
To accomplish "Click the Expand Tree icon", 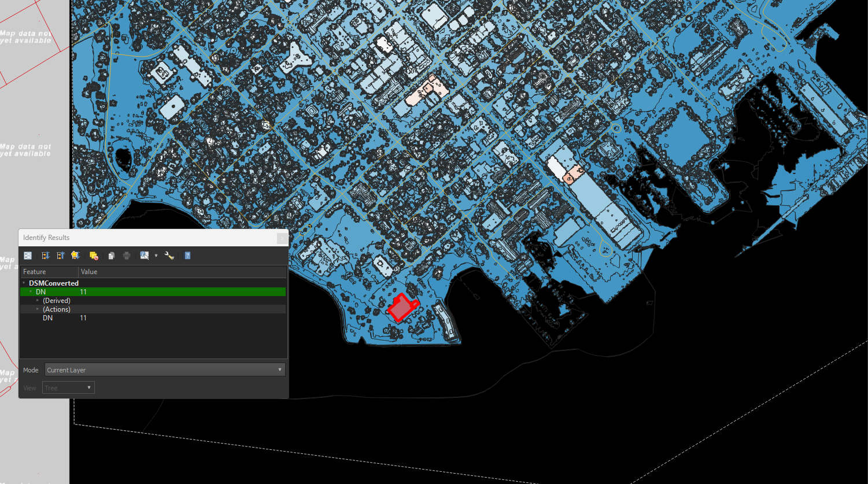I will (46, 256).
